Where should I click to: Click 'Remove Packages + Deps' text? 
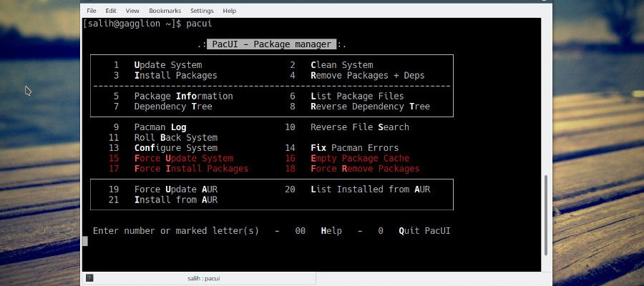368,76
